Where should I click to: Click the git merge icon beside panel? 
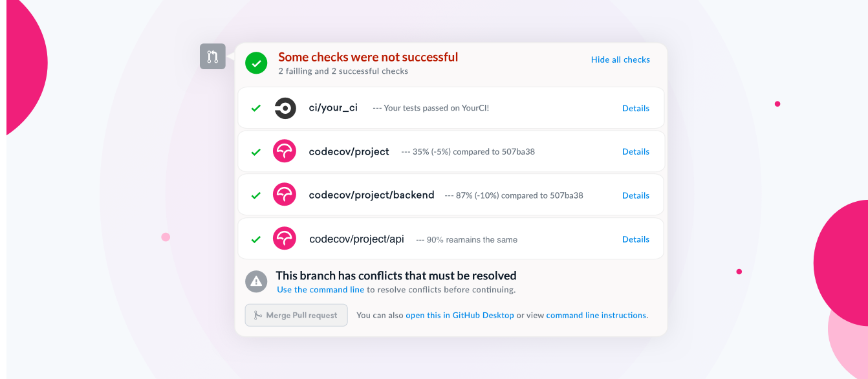tap(213, 56)
